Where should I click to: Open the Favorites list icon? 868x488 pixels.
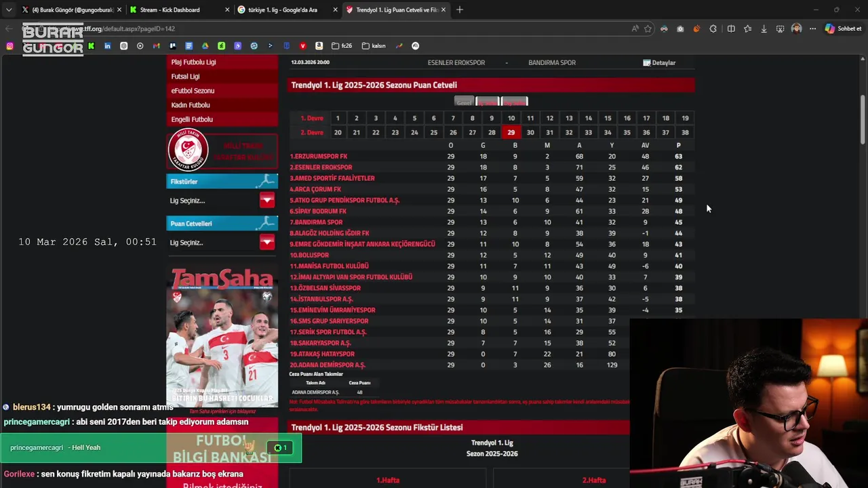pyautogui.click(x=747, y=28)
